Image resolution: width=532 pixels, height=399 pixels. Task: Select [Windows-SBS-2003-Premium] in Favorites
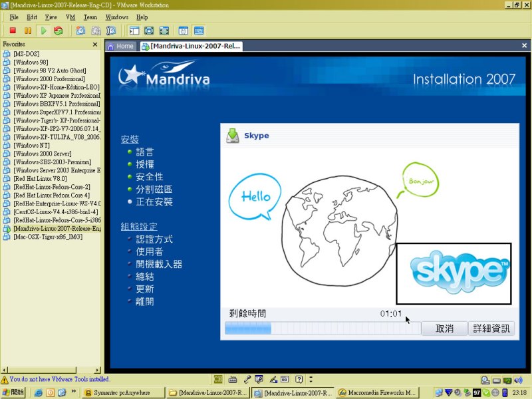[53, 162]
